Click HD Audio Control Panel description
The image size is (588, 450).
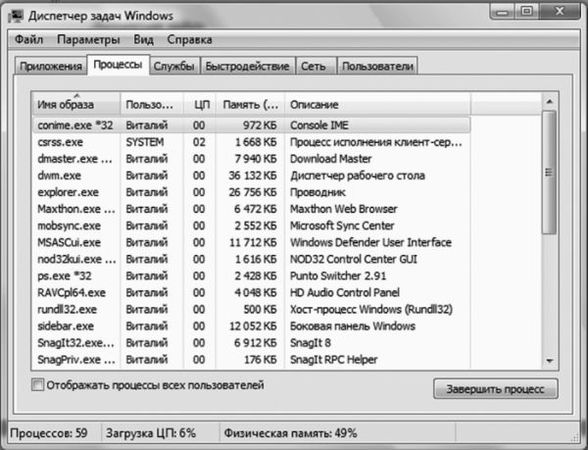pyautogui.click(x=345, y=292)
